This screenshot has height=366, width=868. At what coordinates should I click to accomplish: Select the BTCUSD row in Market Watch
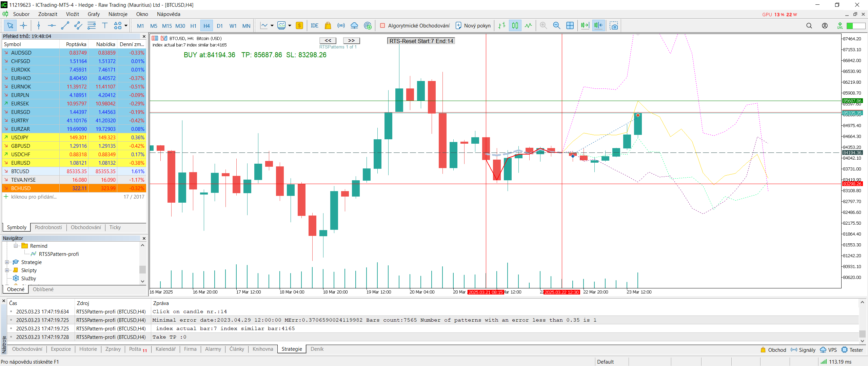(74, 171)
